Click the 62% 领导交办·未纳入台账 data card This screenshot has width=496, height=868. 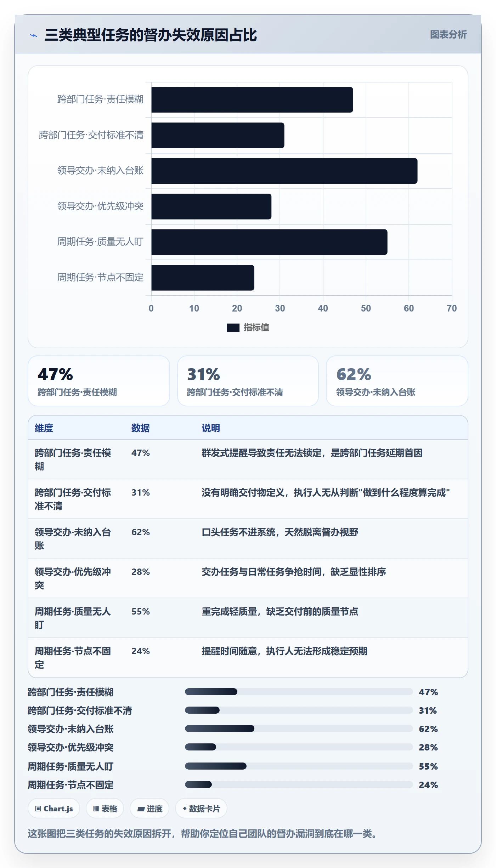(x=397, y=381)
